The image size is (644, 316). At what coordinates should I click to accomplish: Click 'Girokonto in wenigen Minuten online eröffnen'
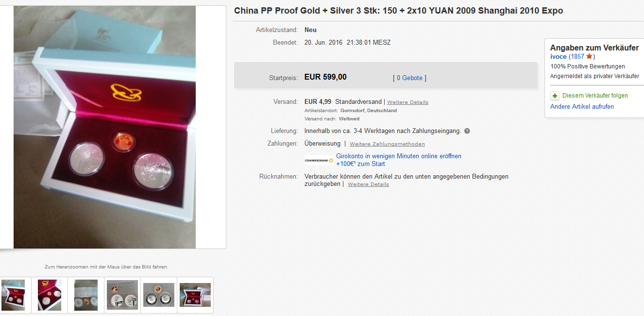(399, 156)
